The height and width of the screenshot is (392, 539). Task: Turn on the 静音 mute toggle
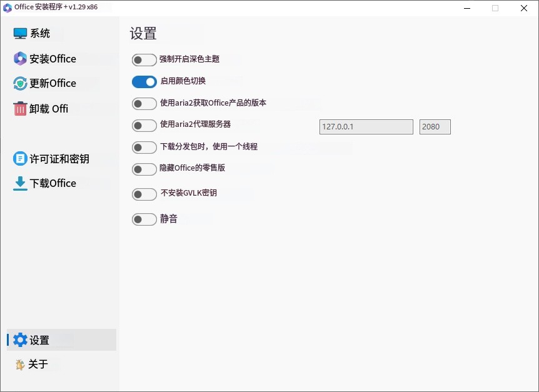[144, 219]
